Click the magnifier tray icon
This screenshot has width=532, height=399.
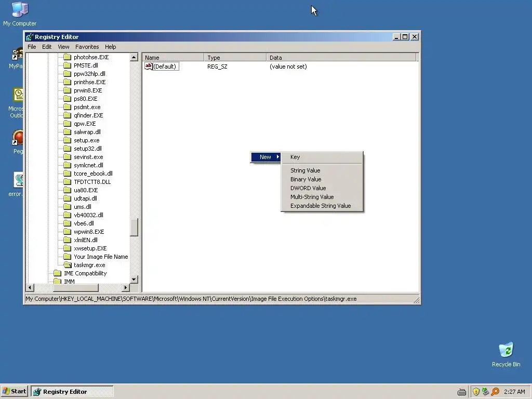click(x=495, y=392)
